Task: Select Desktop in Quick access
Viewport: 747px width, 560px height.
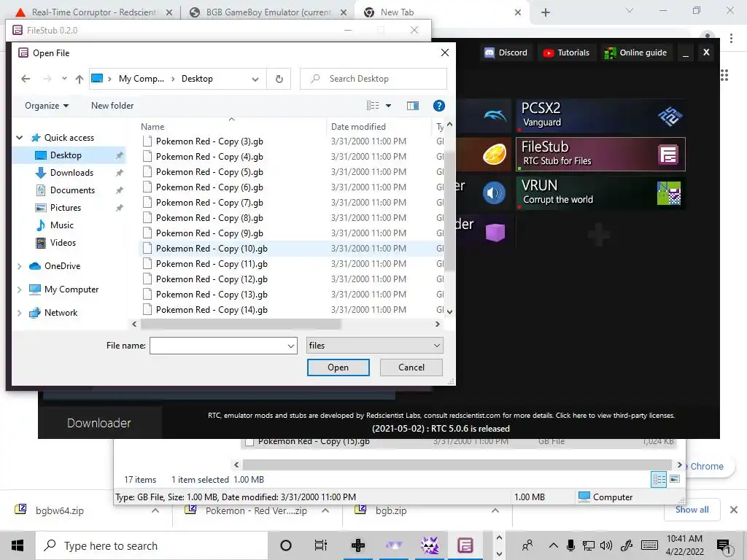Action: [x=66, y=155]
